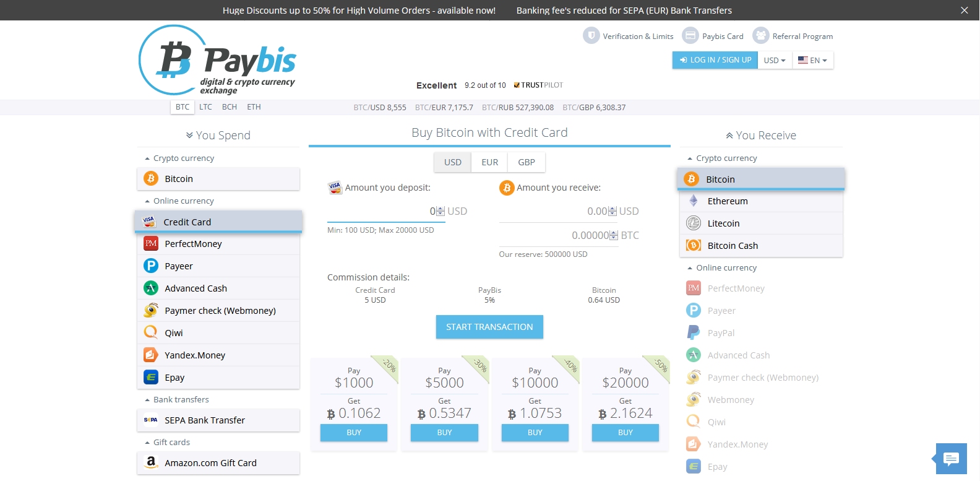Screen dimensions: 980x481
Task: Select Bitcoin Cash icon under You Receive
Action: 694,245
